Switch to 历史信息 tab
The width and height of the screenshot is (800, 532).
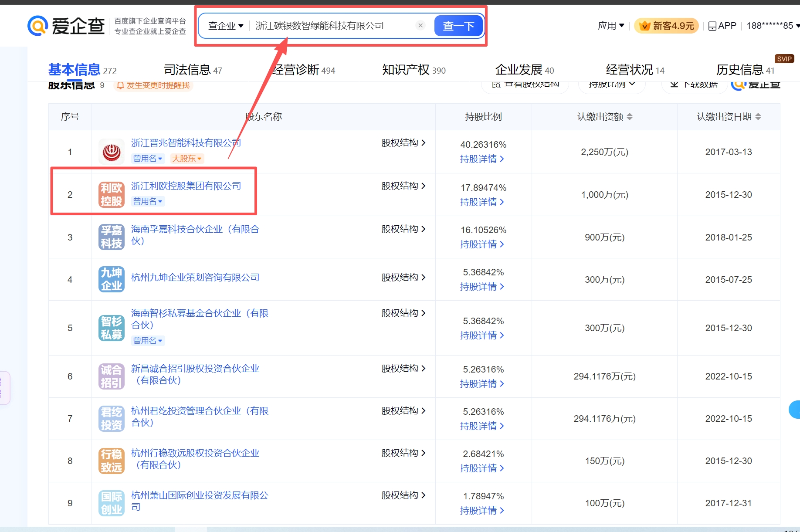(746, 70)
